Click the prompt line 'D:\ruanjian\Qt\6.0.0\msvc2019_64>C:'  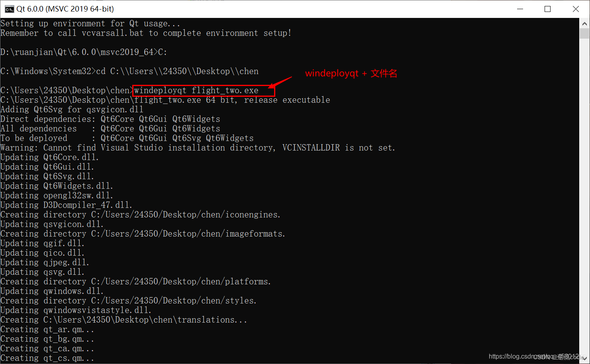coord(84,52)
